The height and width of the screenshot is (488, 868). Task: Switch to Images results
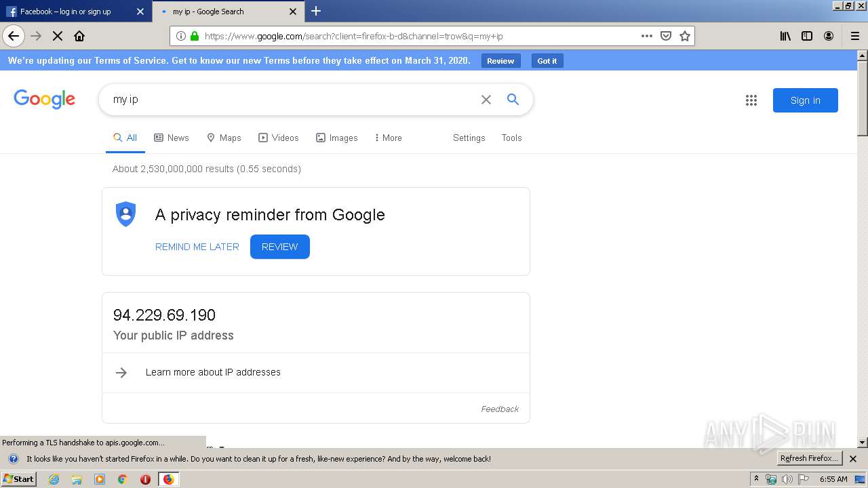click(337, 138)
